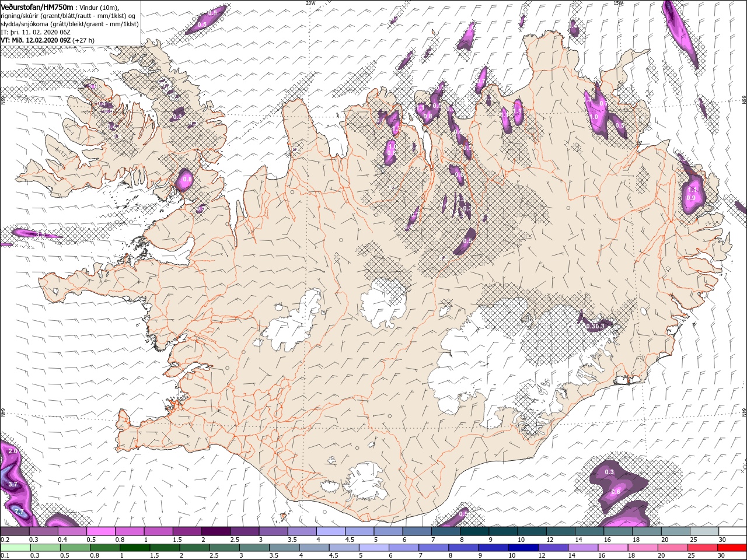Click the bright pink snow swatch at 0.5

tap(100, 531)
